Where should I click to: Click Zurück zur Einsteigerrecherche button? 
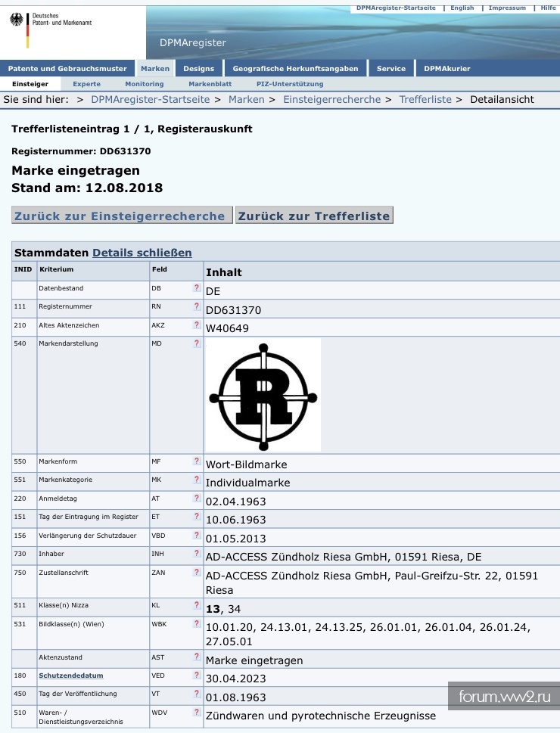pyautogui.click(x=122, y=216)
